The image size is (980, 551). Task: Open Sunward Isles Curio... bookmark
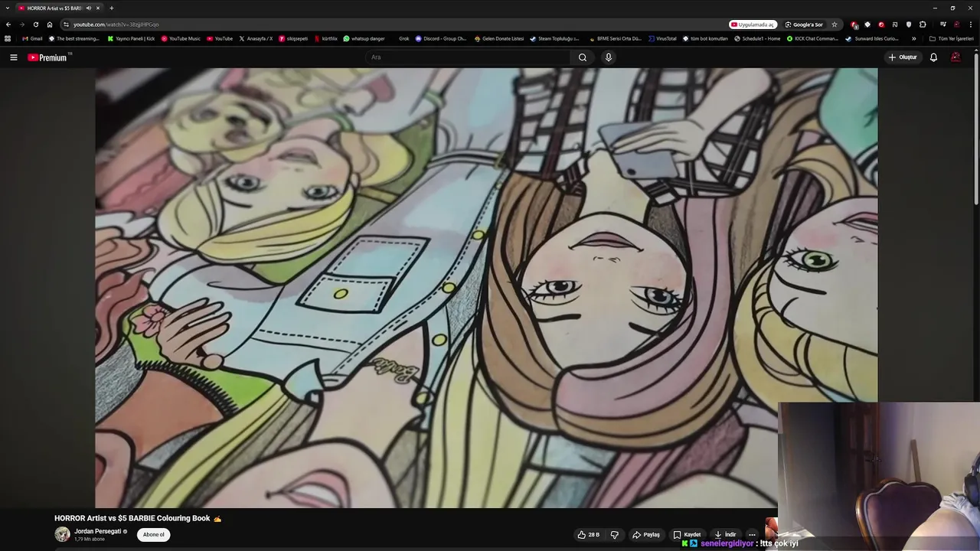872,38
